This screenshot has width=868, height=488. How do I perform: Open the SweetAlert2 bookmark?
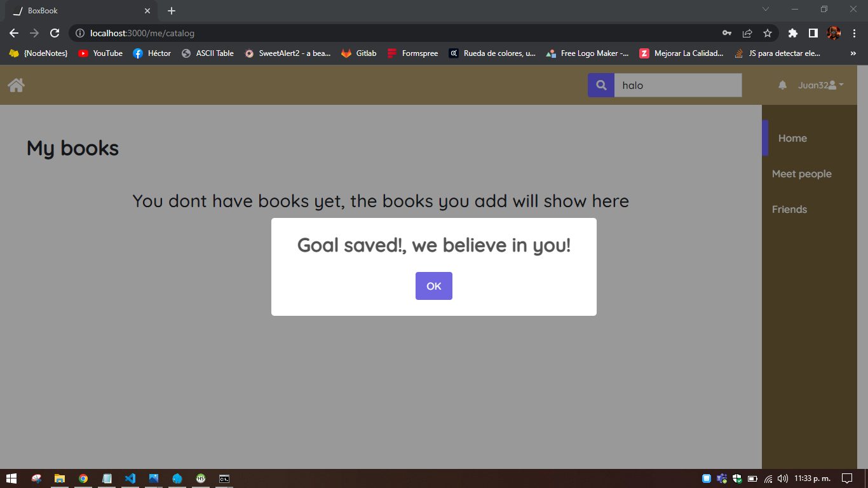pos(288,53)
